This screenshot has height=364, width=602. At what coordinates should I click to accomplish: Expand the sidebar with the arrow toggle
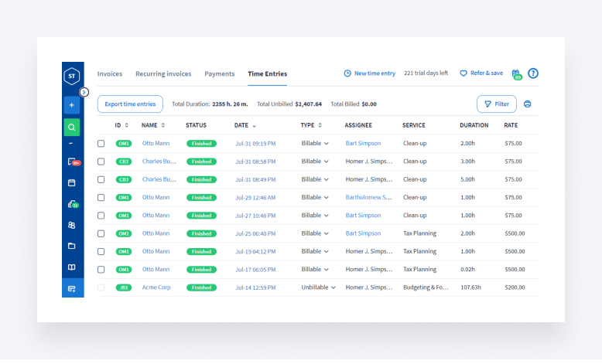pos(84,92)
